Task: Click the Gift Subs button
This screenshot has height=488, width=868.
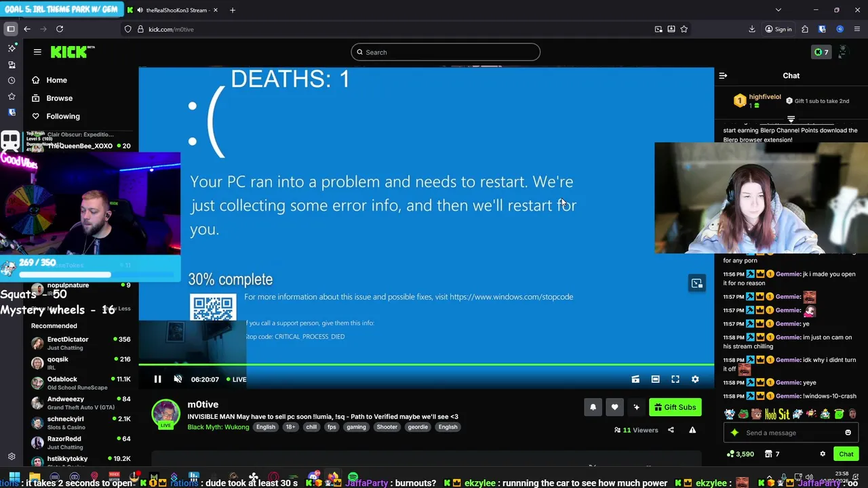Action: [675, 407]
